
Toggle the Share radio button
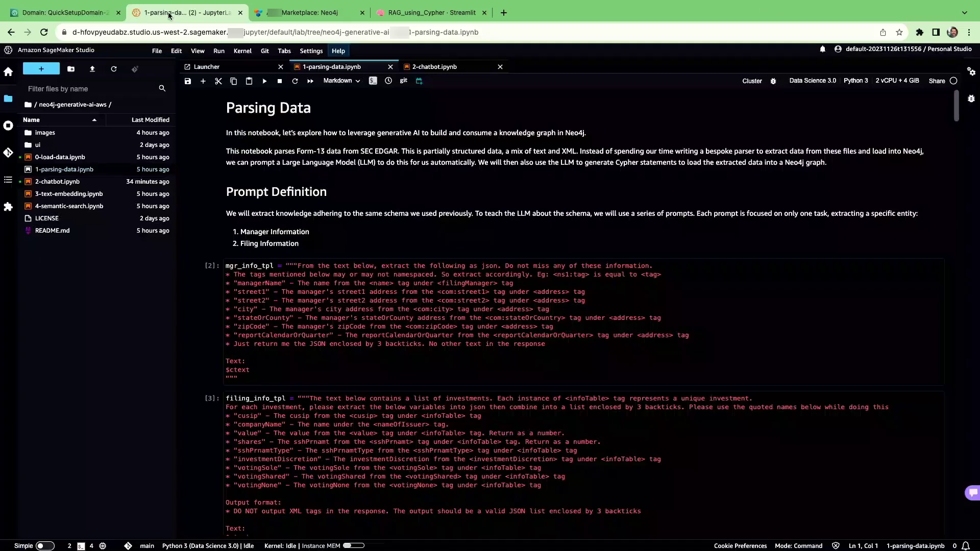click(953, 81)
